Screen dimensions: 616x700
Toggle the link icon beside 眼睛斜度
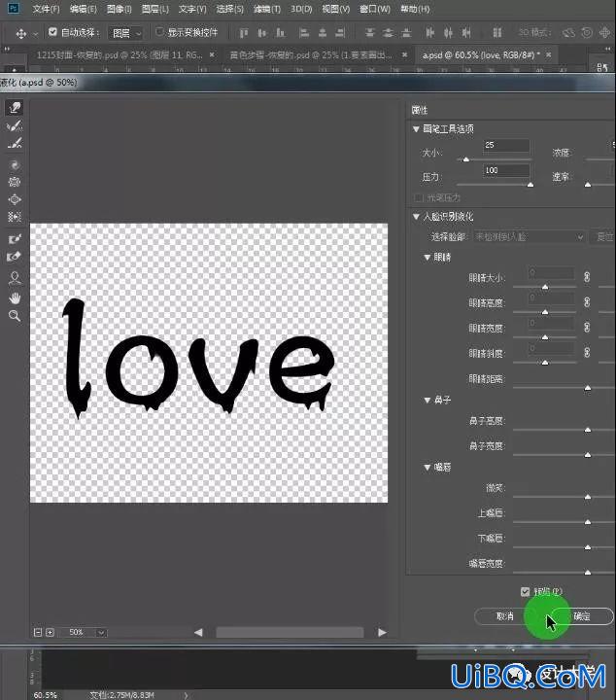click(587, 353)
